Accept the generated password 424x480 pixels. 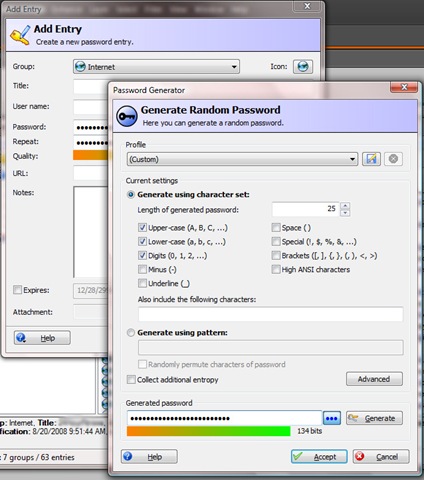pyautogui.click(x=319, y=457)
